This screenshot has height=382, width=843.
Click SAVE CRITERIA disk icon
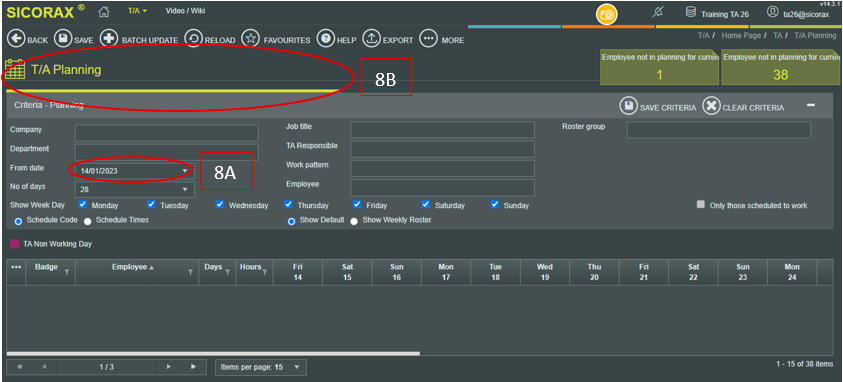[628, 106]
